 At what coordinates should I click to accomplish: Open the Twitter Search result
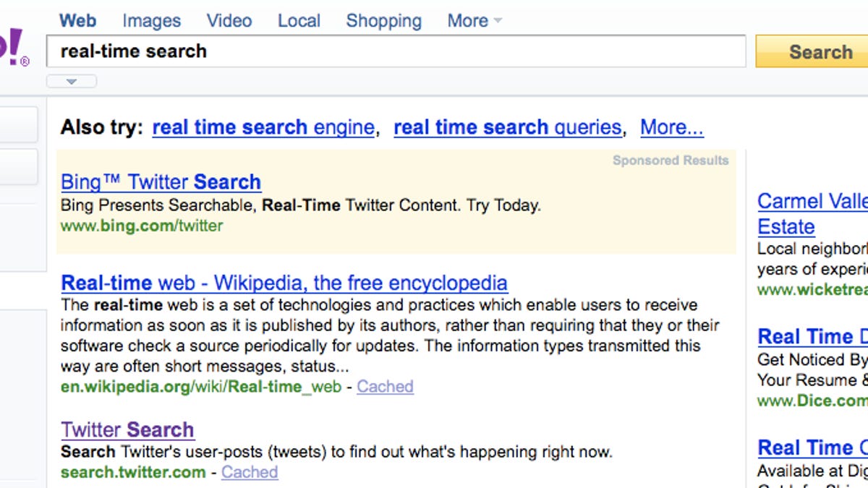coord(127,430)
